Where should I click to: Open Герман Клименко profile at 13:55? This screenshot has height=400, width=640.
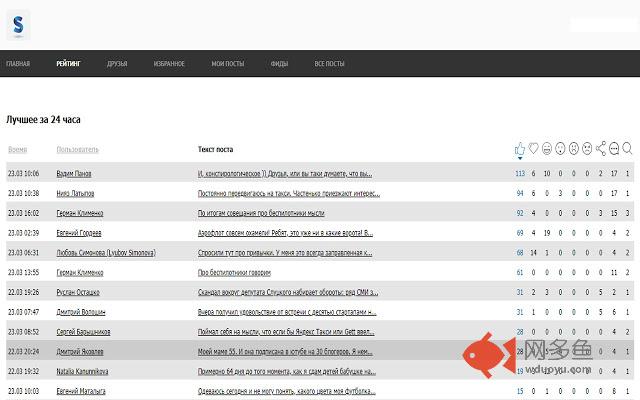(x=80, y=273)
